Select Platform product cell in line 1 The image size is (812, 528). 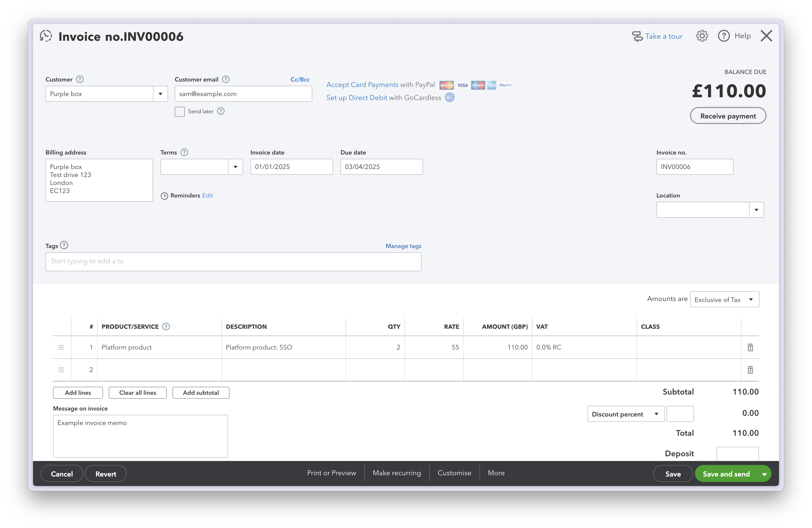click(x=159, y=347)
